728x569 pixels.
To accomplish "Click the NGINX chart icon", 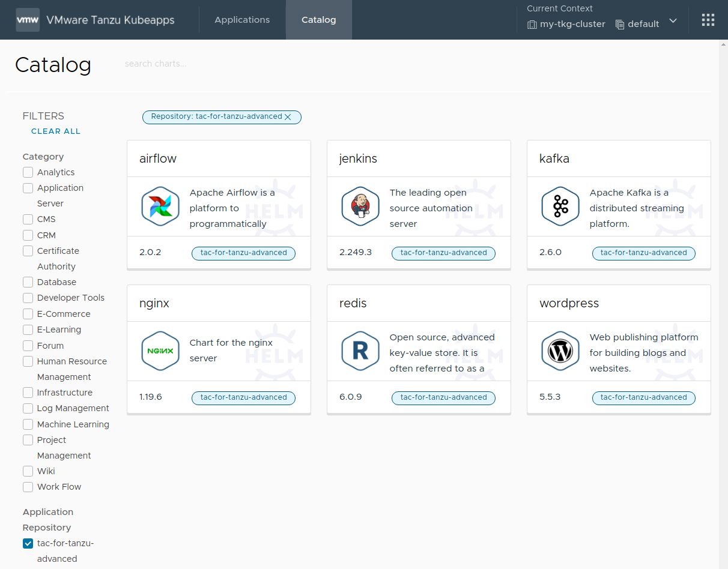I will 160,351.
